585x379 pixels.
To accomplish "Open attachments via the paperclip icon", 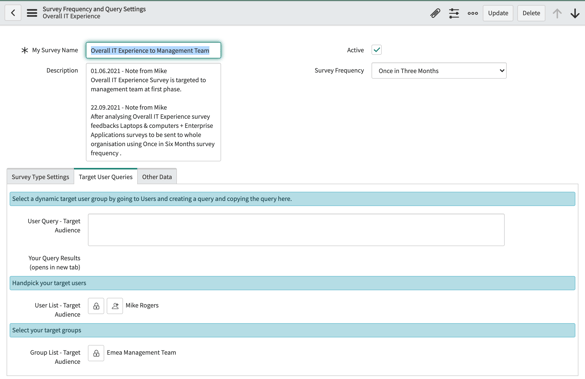I will 435,13.
